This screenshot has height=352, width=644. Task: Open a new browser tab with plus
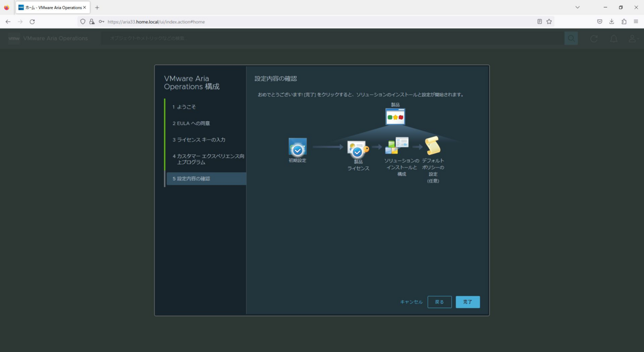click(97, 8)
